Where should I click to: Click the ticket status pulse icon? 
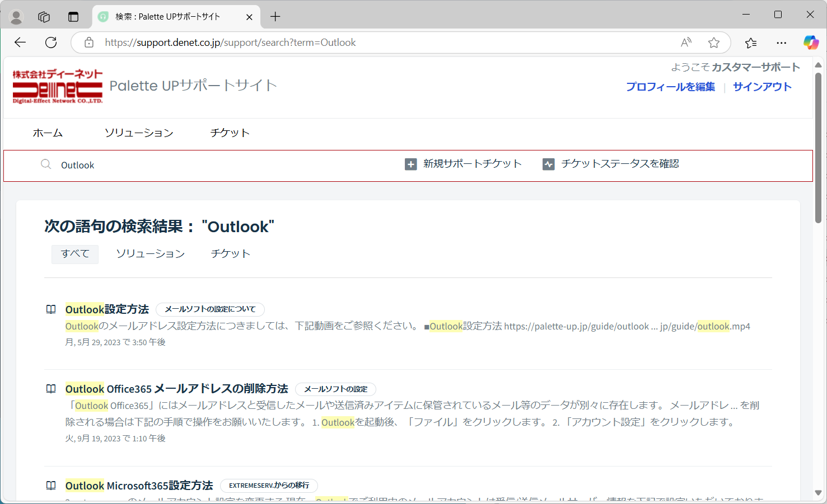tap(549, 164)
